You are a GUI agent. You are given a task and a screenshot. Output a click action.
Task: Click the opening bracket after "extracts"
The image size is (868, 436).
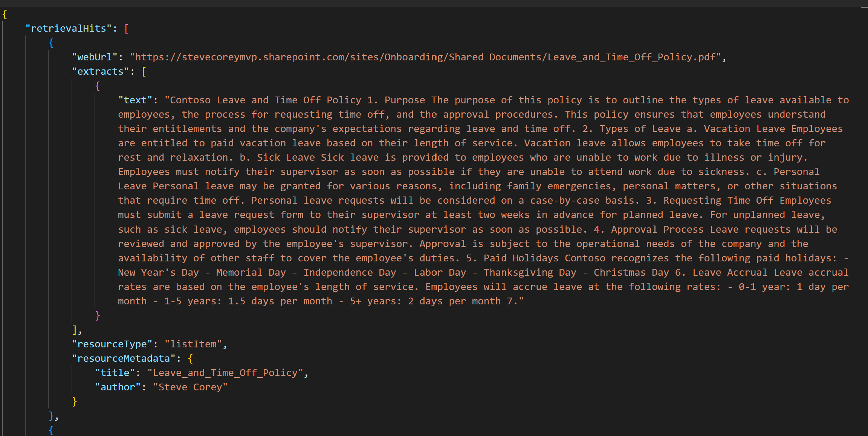144,71
